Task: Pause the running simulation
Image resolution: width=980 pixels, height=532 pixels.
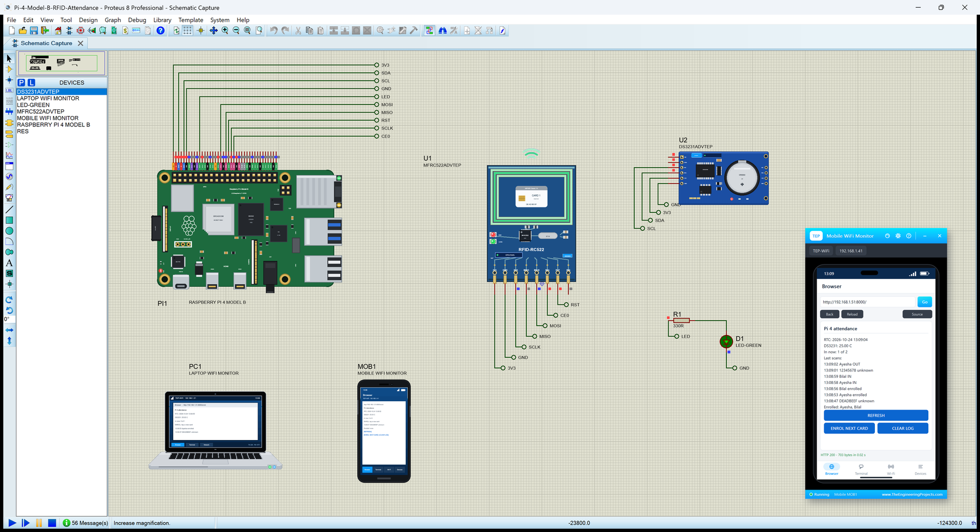Action: [x=39, y=523]
